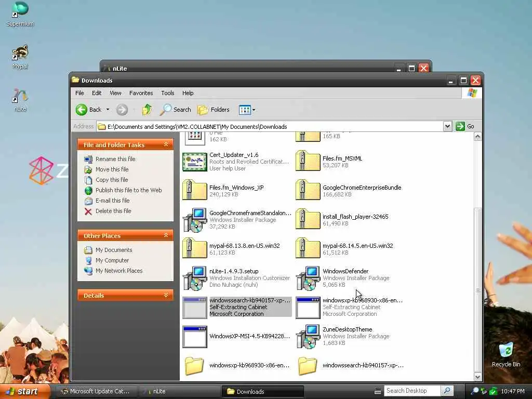Select the install_flash_player-32465 zip icon
Viewport: 532px width, 399px height.
click(308, 219)
